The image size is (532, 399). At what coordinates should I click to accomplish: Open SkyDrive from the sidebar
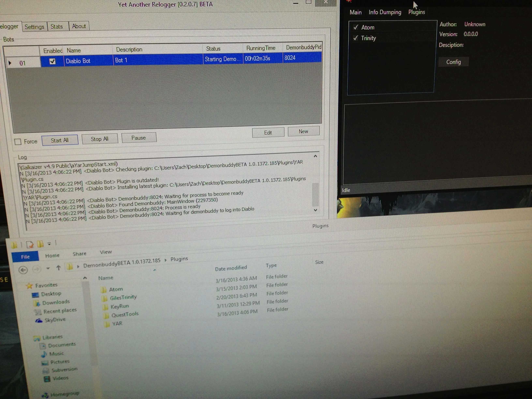(x=55, y=320)
